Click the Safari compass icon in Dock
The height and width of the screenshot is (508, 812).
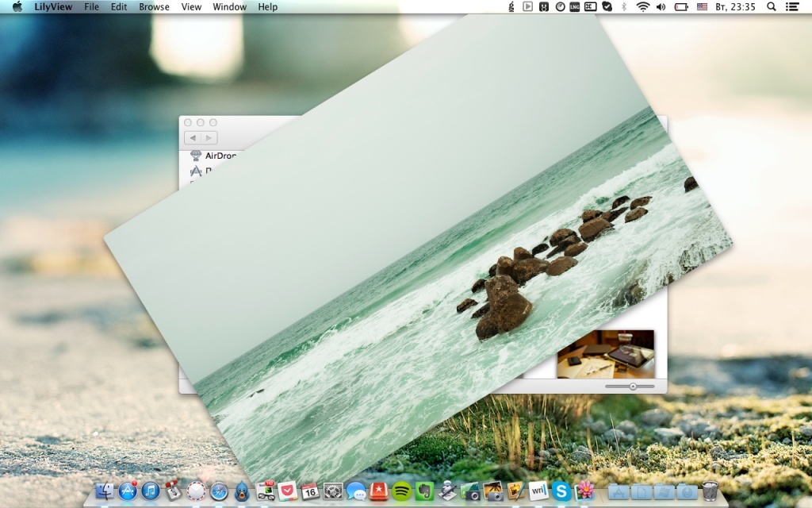pyautogui.click(x=219, y=491)
